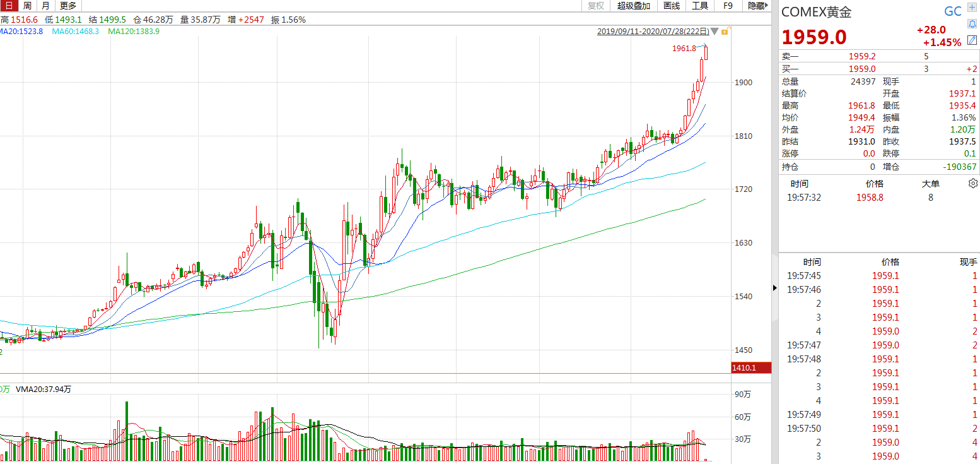Click previous close value 1937.5
Image resolution: width=980 pixels, height=464 pixels.
962,141
